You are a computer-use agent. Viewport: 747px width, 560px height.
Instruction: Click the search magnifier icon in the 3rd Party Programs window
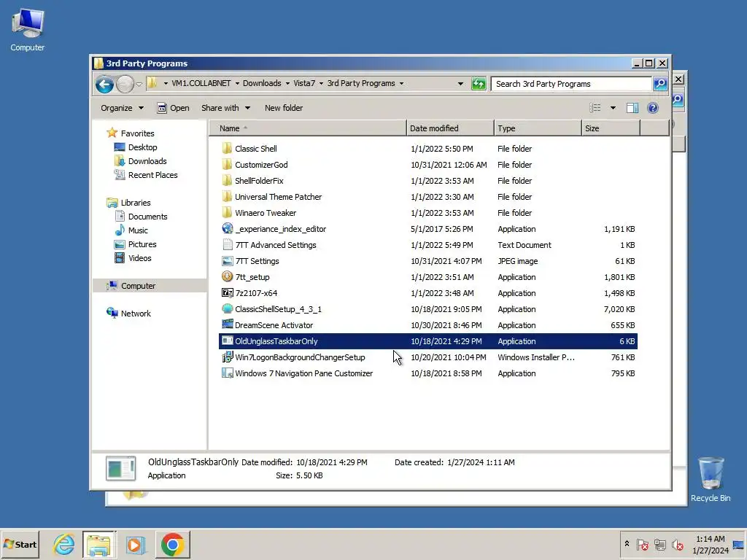click(x=659, y=84)
